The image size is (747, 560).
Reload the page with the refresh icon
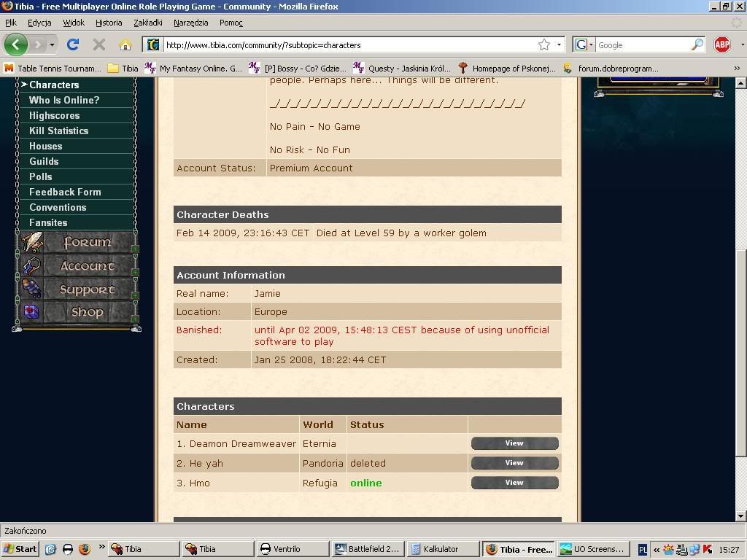click(72, 44)
